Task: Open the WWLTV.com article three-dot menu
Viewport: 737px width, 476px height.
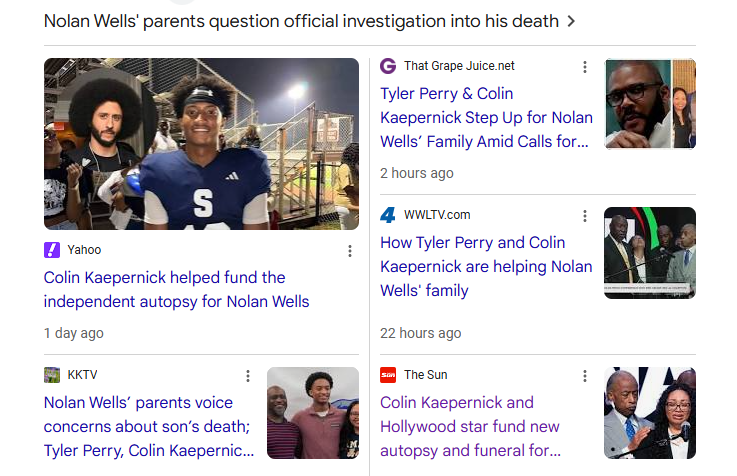Action: pyautogui.click(x=585, y=216)
